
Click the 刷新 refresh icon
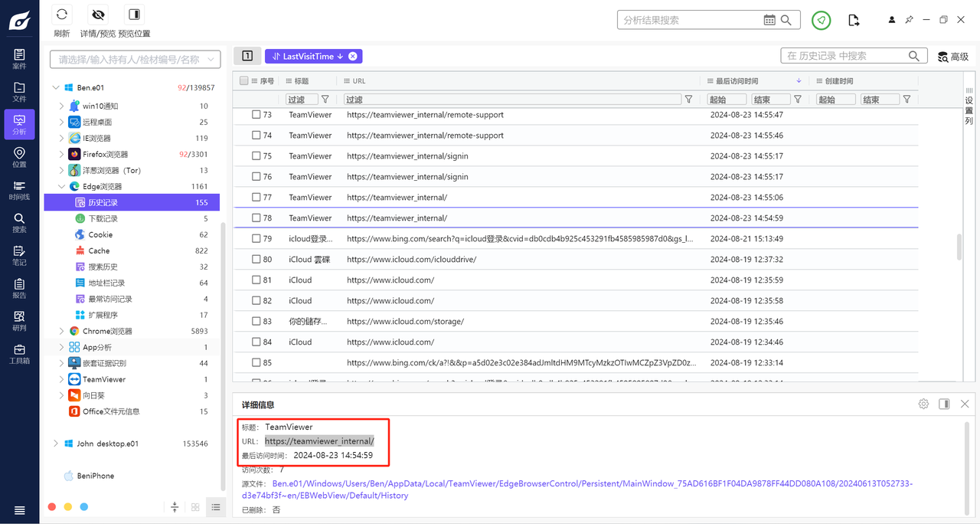[x=62, y=15]
